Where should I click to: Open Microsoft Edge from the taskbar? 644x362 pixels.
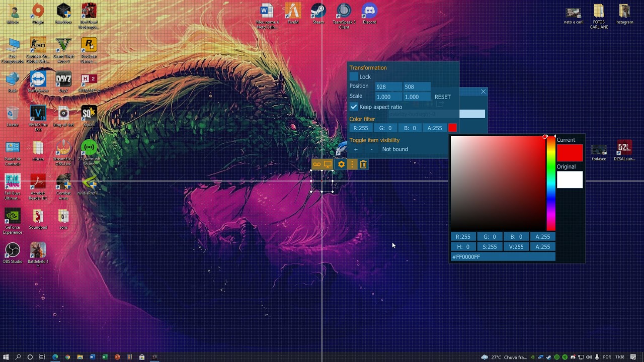tap(55, 357)
